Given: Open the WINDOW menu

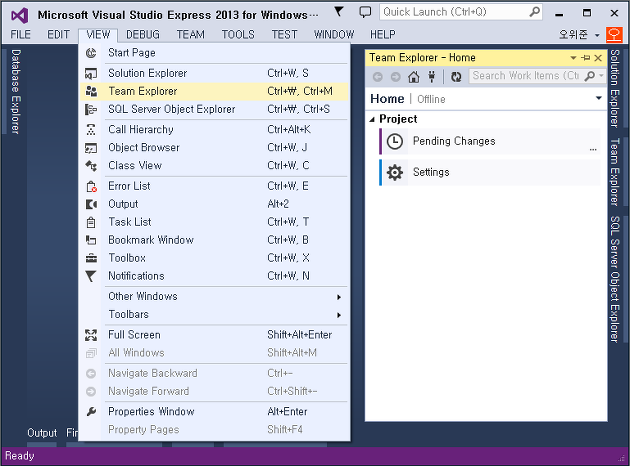Looking at the screenshot, I should [x=334, y=35].
